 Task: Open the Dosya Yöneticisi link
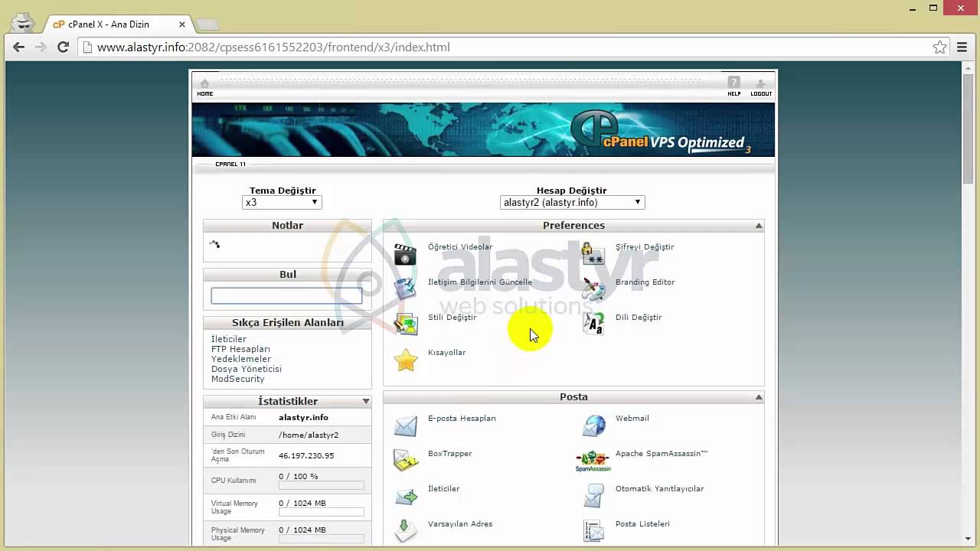pyautogui.click(x=247, y=369)
